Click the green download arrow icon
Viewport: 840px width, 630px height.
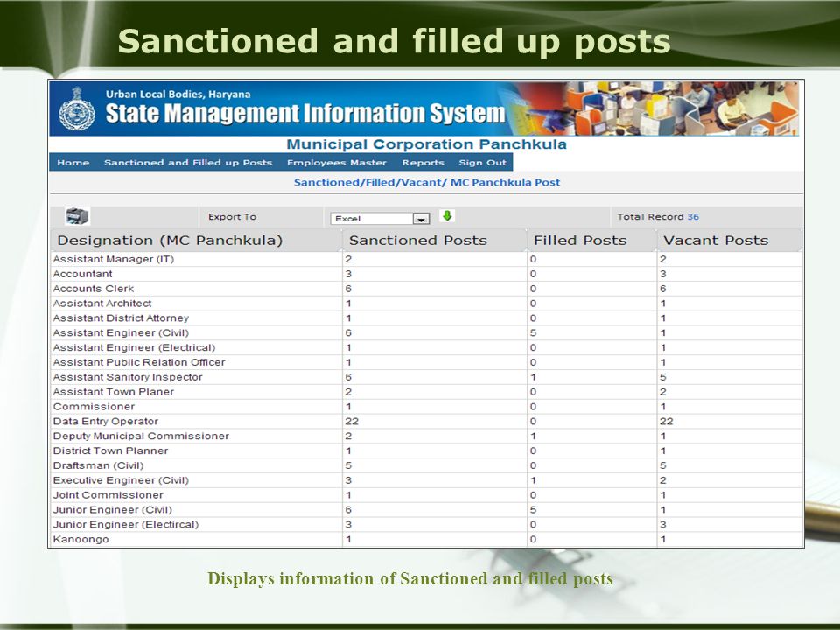[447, 215]
